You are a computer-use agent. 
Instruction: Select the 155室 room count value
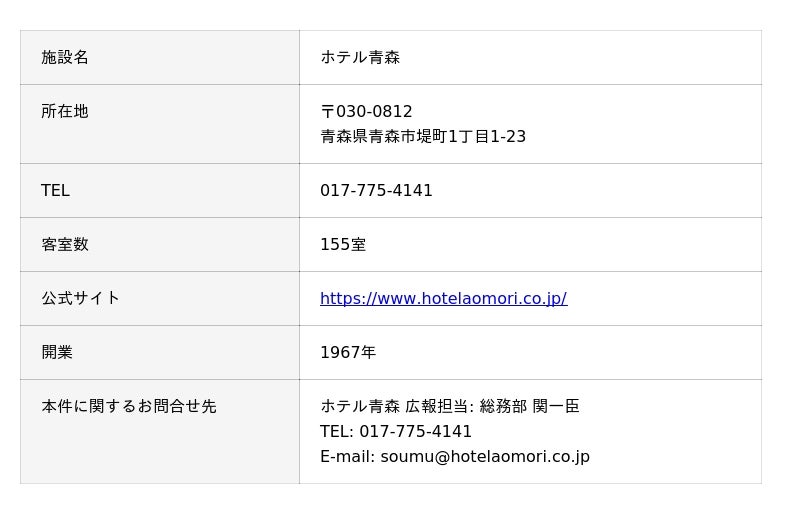[343, 244]
